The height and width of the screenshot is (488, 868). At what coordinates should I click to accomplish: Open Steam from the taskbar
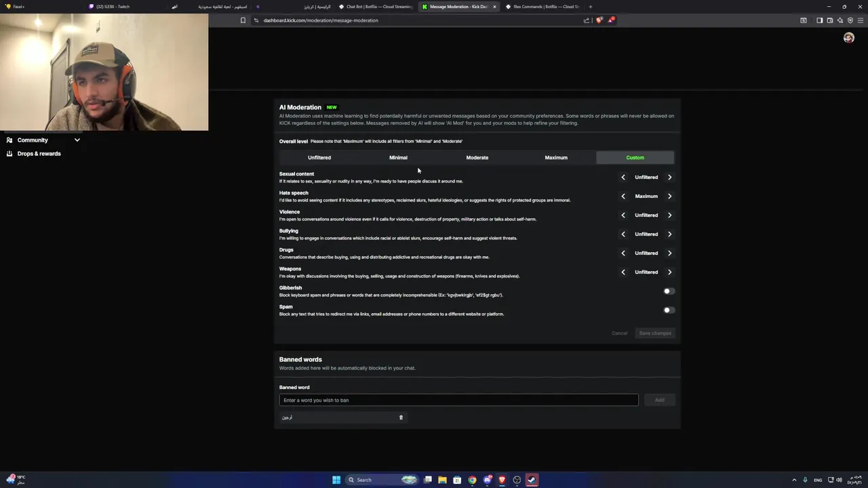pos(532,480)
